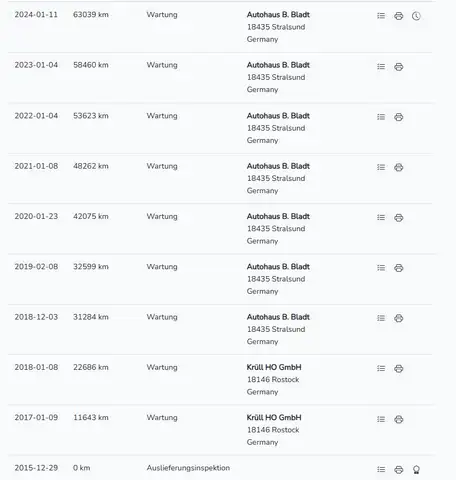Show details list for 2022-01-04 entry

(381, 117)
